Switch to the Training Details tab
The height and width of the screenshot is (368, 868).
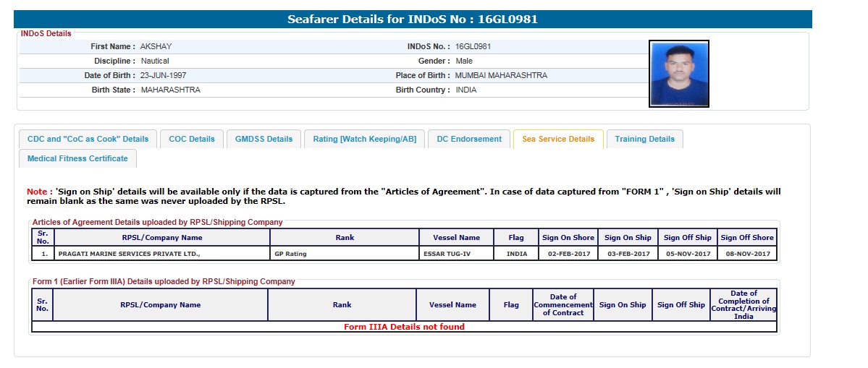(644, 140)
